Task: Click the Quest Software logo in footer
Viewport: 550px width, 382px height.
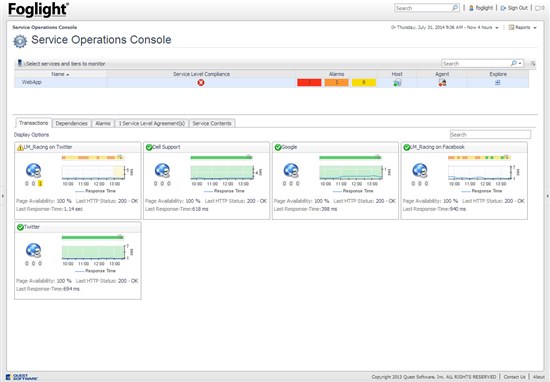Action: click(x=22, y=377)
